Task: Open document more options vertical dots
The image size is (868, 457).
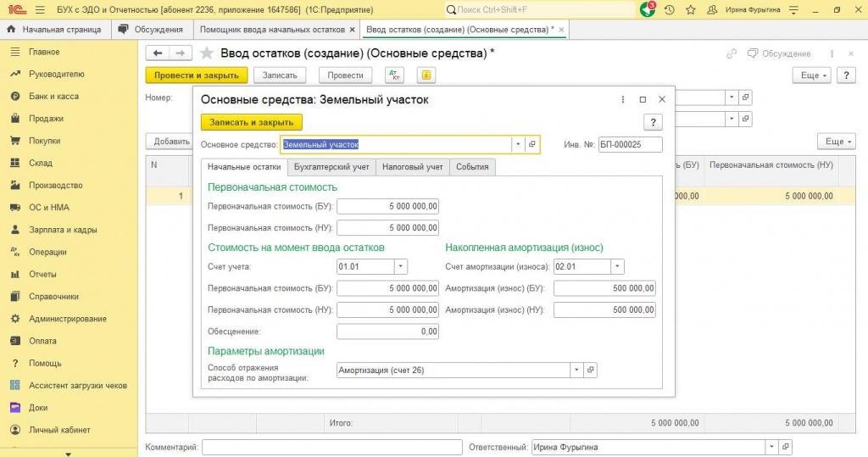Action: [x=832, y=53]
